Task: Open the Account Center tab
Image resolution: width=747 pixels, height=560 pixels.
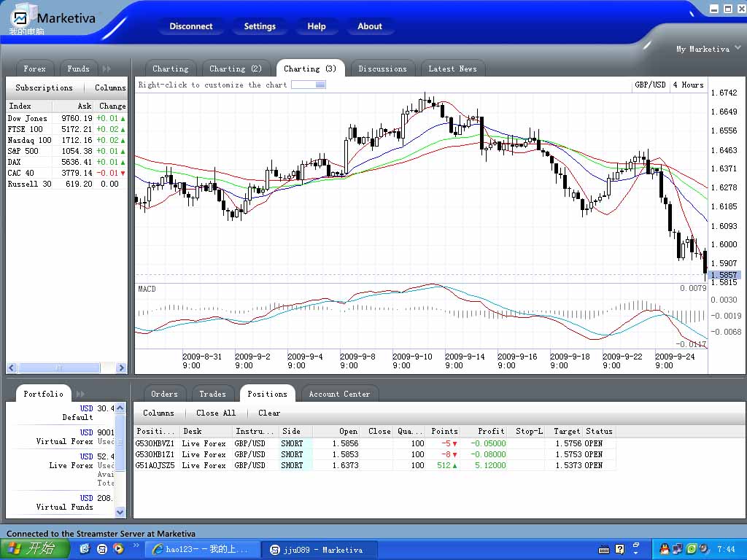Action: pyautogui.click(x=339, y=394)
